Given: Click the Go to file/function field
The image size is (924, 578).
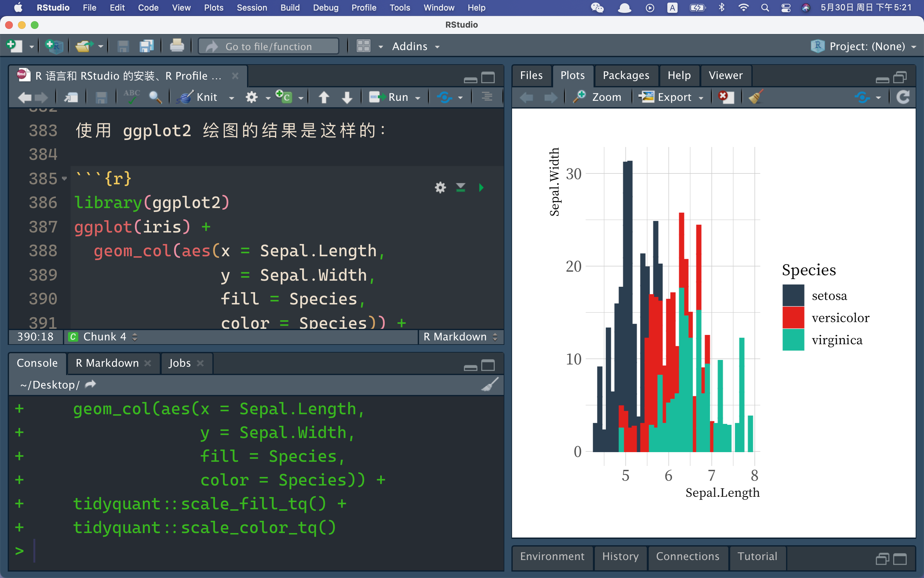Looking at the screenshot, I should pos(269,46).
